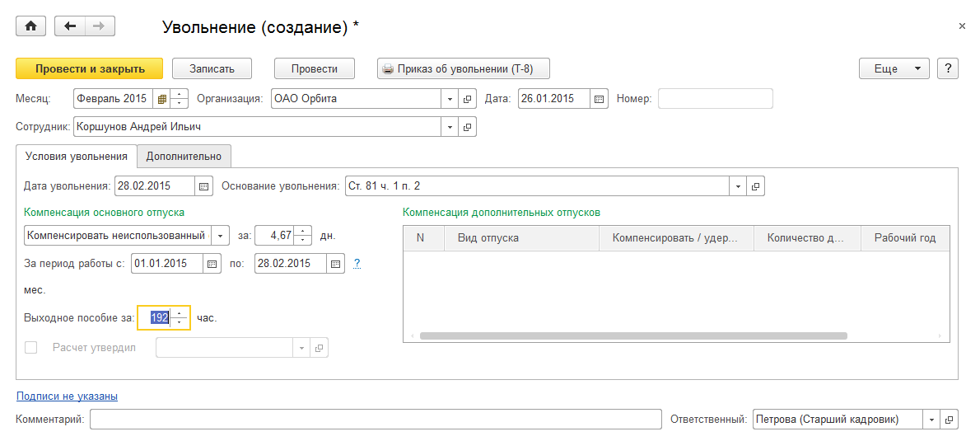Open the Сотрудник record link icon

tap(468, 128)
